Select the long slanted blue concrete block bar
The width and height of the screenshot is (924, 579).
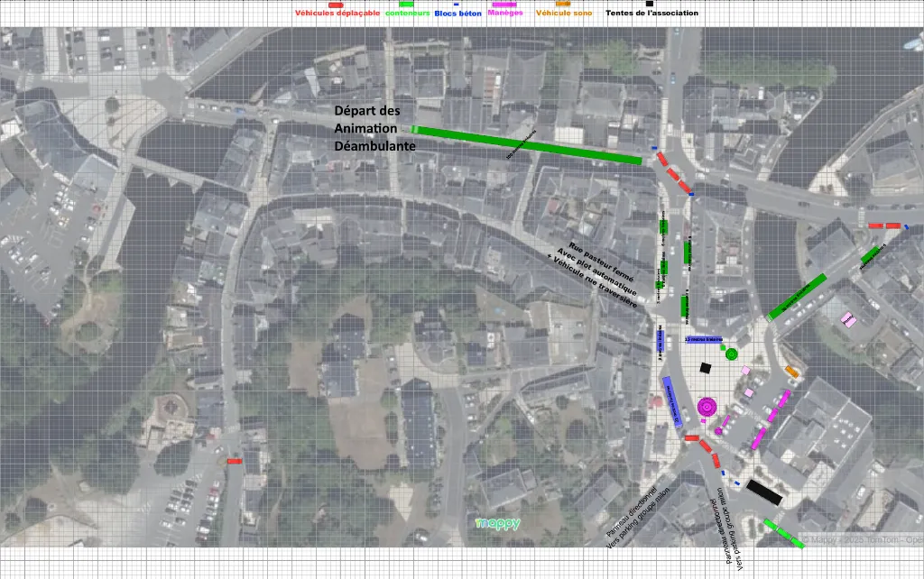coord(672,402)
